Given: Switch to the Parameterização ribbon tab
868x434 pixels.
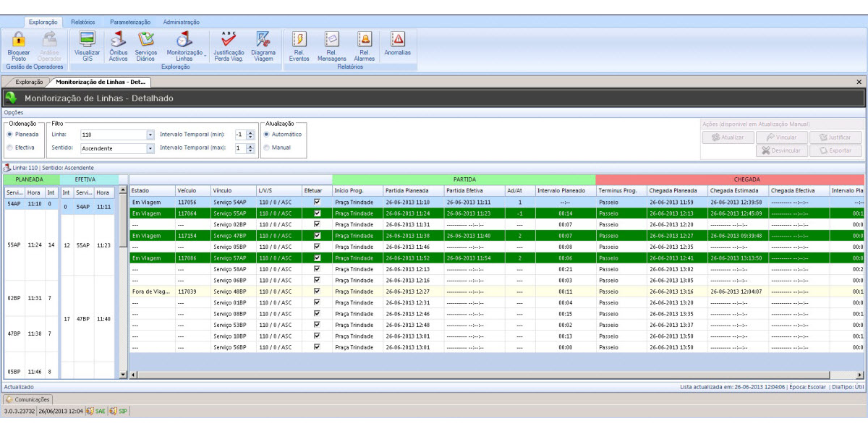Looking at the screenshot, I should [130, 22].
